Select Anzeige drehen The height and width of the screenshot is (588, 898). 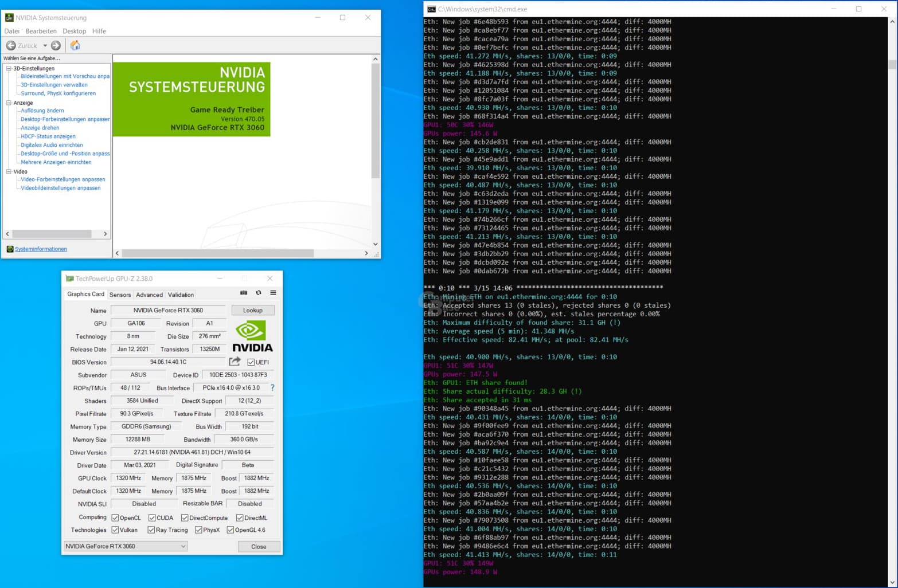point(40,128)
